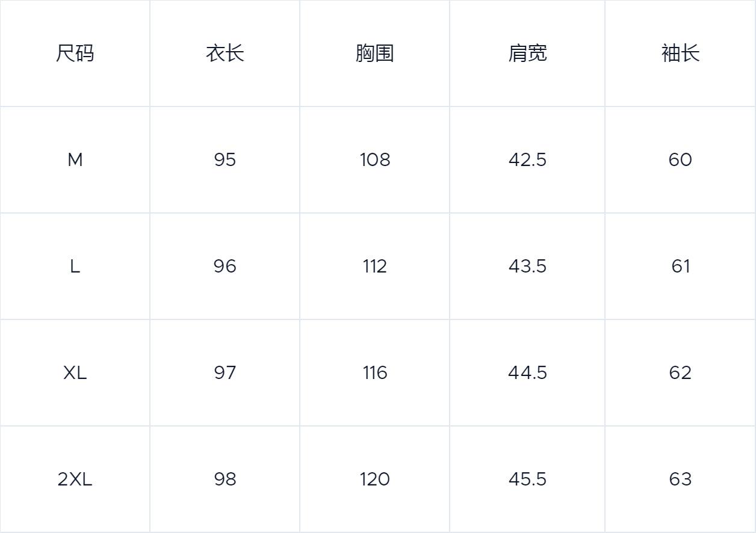This screenshot has width=756, height=533.
Task: Click the 袖长 column header
Action: pyautogui.click(x=680, y=54)
